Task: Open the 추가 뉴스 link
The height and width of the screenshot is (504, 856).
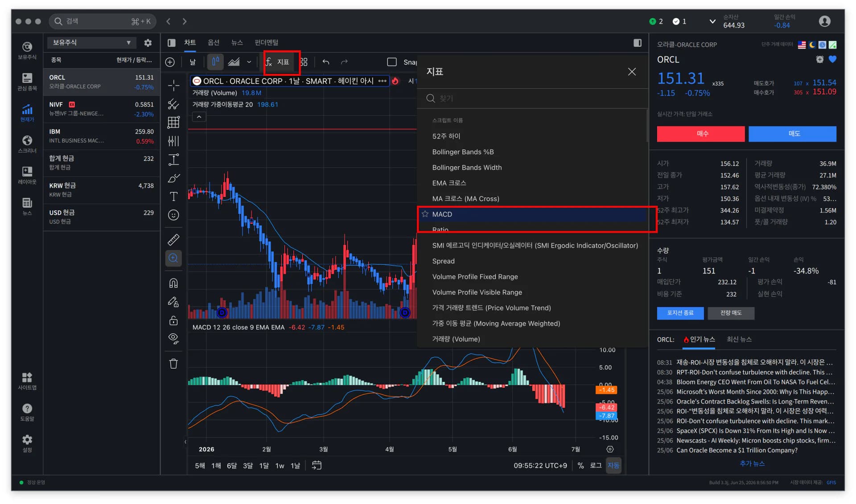Action: click(752, 463)
